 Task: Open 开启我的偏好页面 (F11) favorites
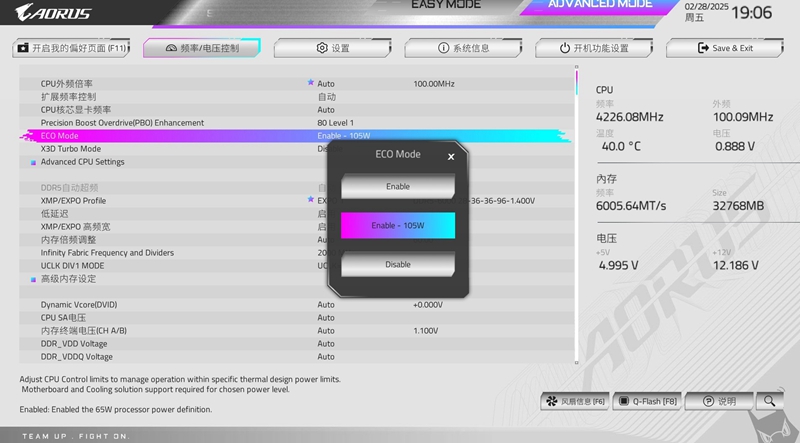click(72, 48)
